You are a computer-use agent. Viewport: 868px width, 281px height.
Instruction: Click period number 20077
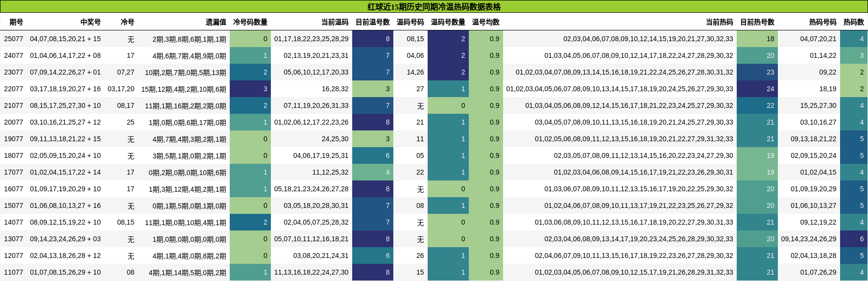coord(14,122)
